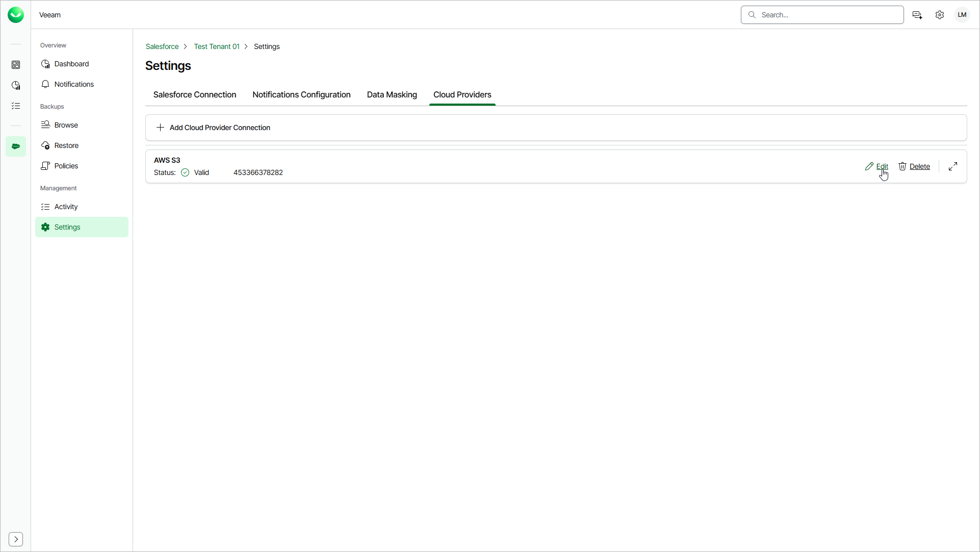Select Settings in sidebar
Image resolution: width=980 pixels, height=552 pixels.
pyautogui.click(x=82, y=227)
